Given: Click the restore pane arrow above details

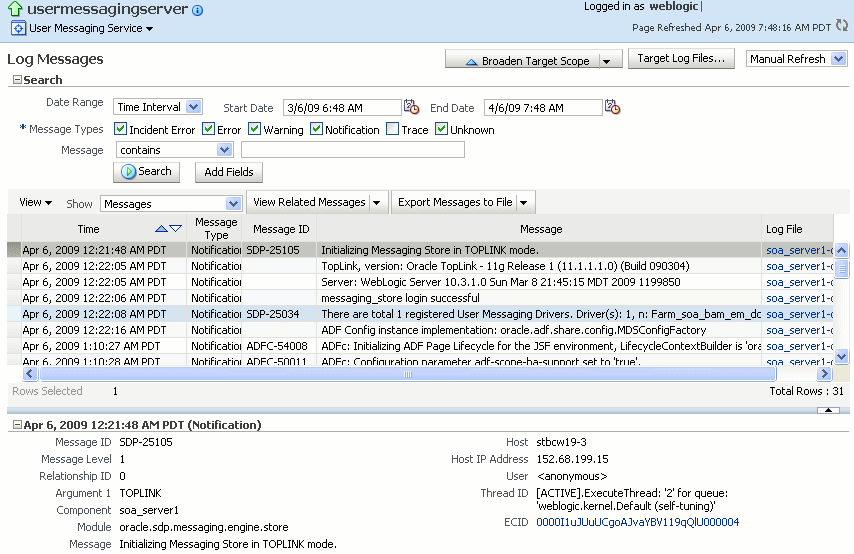Looking at the screenshot, I should click(x=828, y=410).
